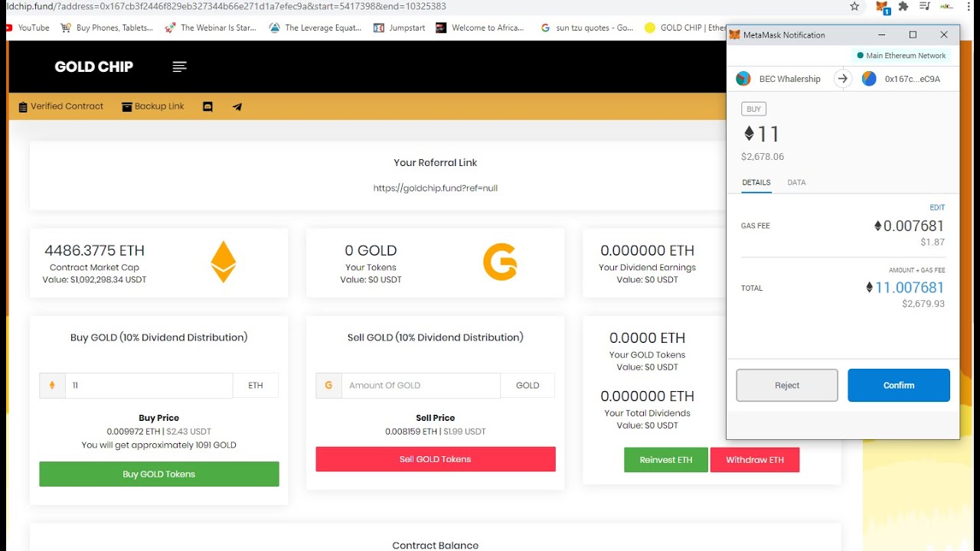
Task: Click the 4486.3775 ETH market cap value
Action: pos(95,250)
